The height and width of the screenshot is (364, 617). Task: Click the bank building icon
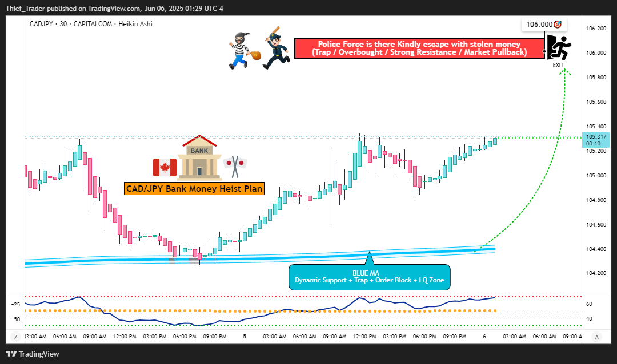click(x=199, y=157)
